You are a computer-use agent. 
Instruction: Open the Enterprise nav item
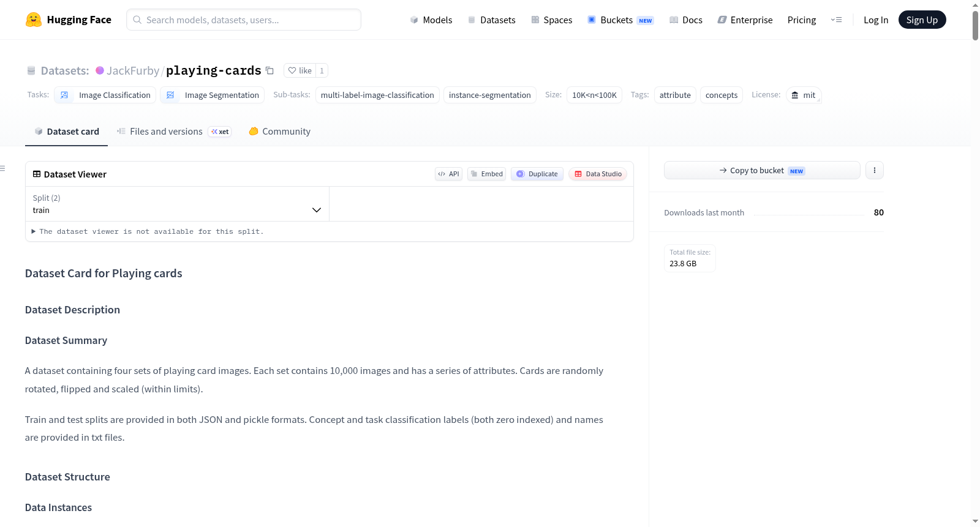click(x=745, y=20)
